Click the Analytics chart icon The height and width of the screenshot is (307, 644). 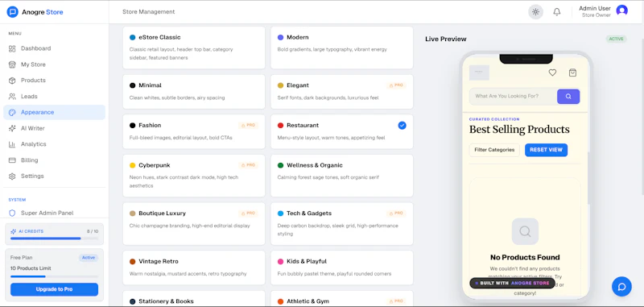tap(12, 144)
